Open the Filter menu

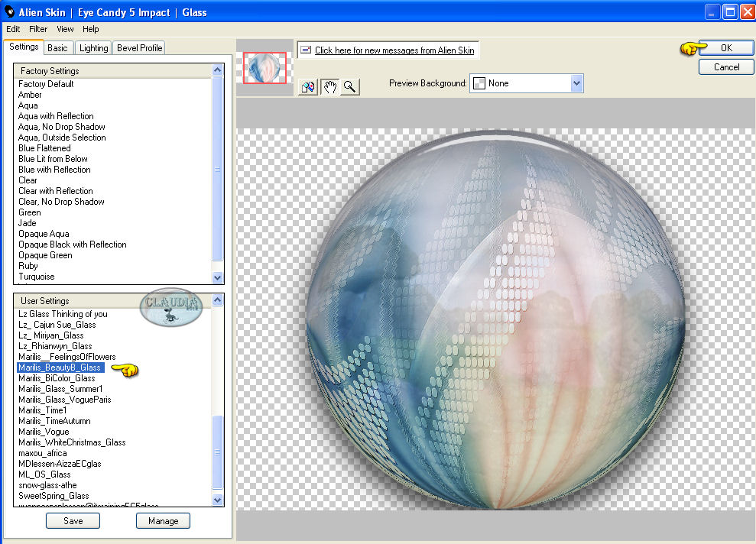point(38,29)
